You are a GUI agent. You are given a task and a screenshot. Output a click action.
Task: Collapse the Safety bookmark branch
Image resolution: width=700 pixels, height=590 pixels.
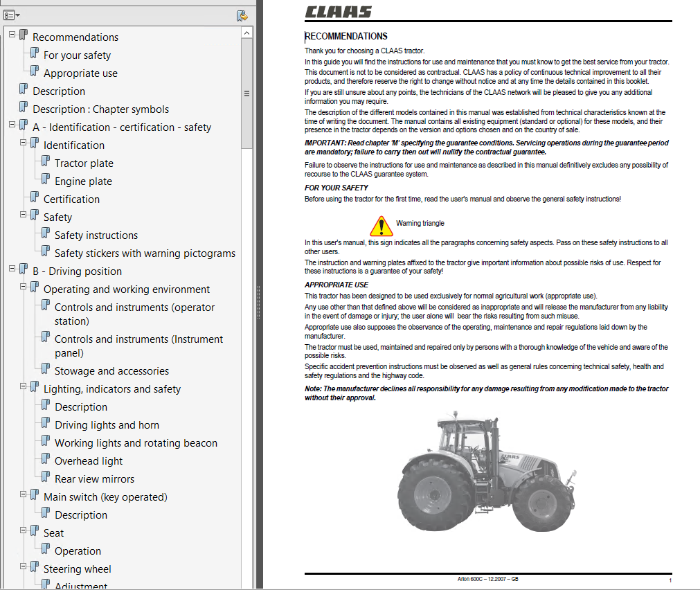click(24, 215)
